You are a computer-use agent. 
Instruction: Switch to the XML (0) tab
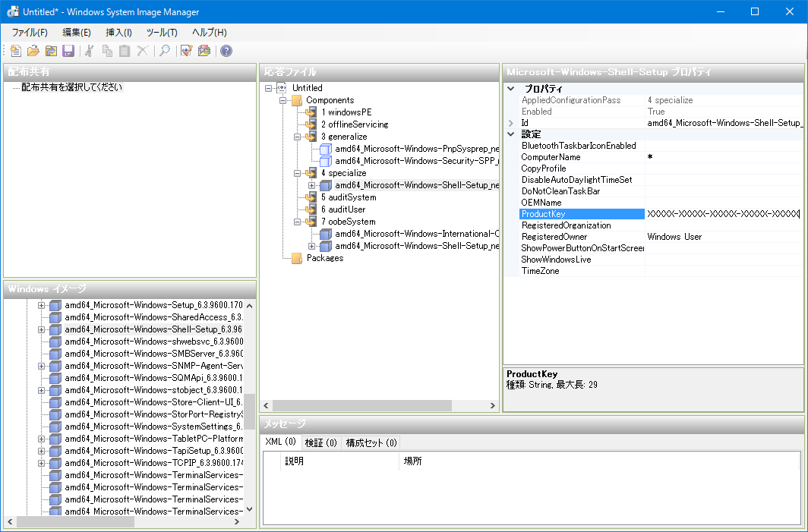(x=281, y=442)
